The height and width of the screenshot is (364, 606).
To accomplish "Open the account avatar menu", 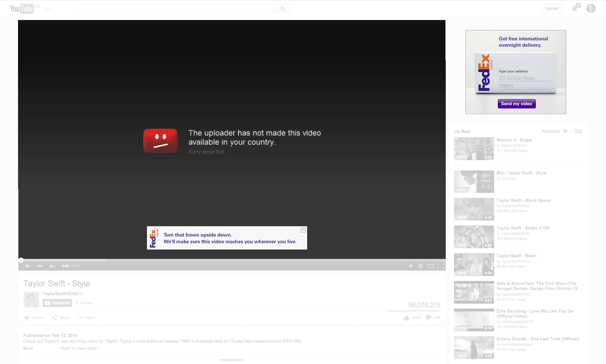I will (591, 8).
